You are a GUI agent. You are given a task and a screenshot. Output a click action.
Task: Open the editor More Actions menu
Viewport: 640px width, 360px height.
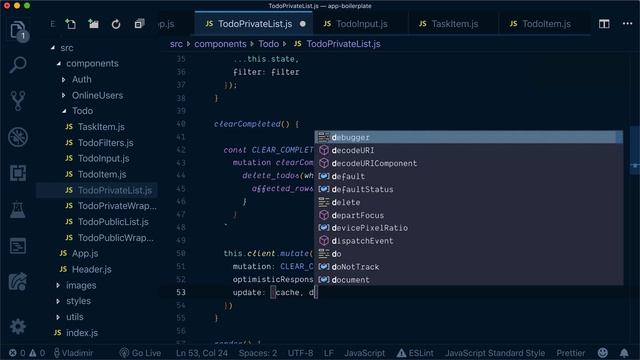[x=627, y=24]
